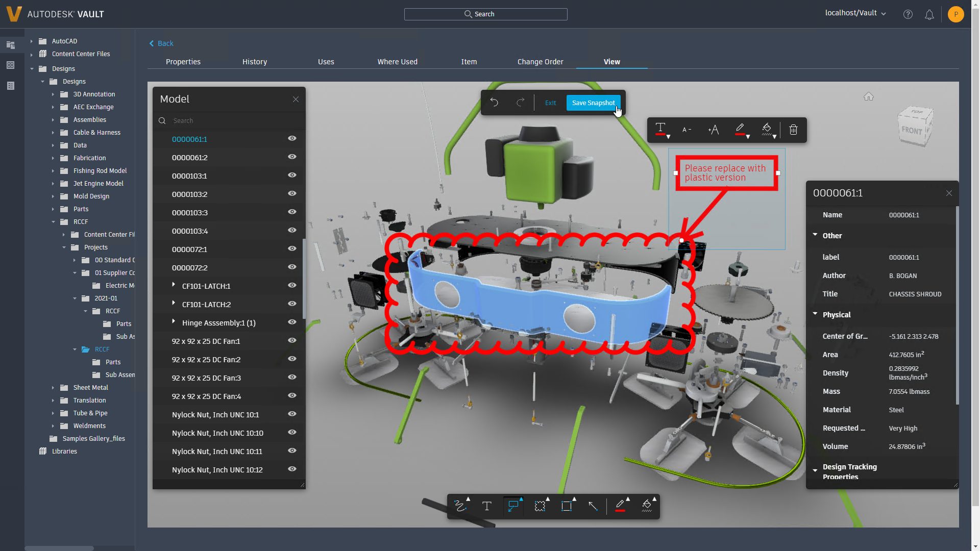This screenshot has height=551, width=980.
Task: Select the arrow markup tool
Action: tap(593, 506)
